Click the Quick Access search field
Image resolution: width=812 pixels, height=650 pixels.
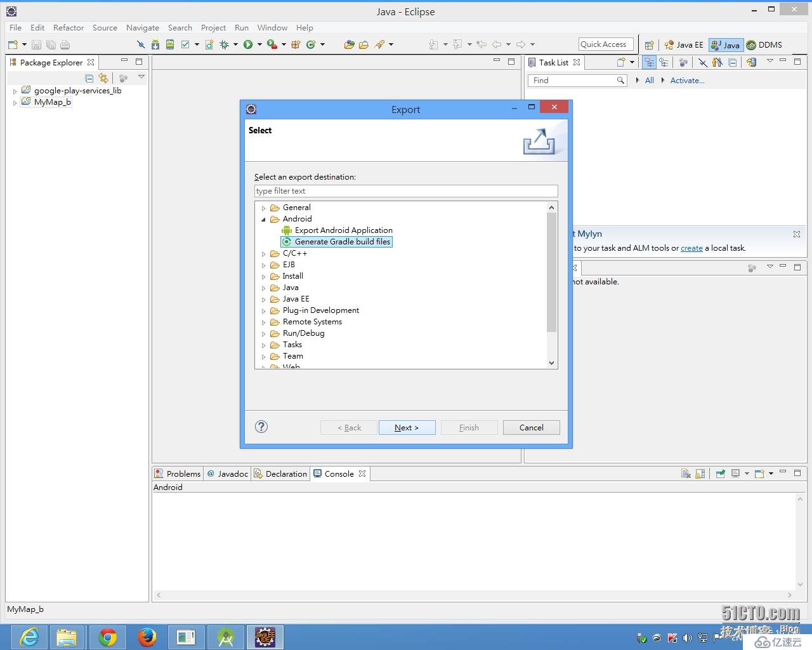tap(606, 44)
